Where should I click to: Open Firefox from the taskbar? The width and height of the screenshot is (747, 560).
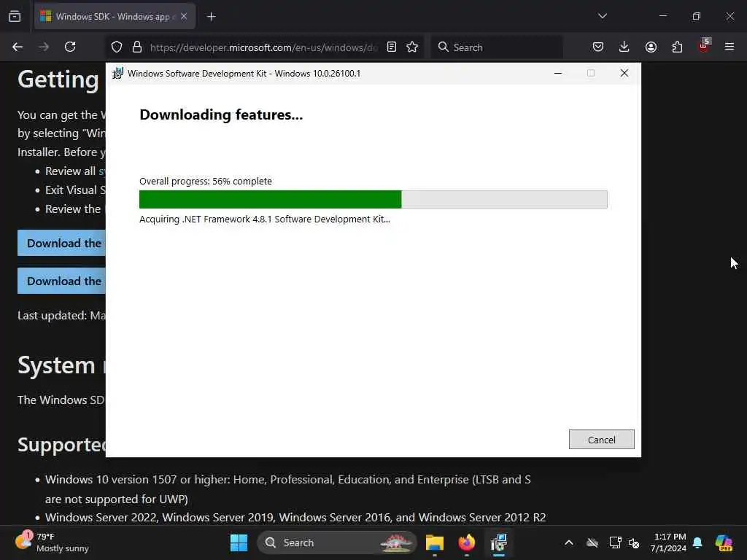(466, 542)
